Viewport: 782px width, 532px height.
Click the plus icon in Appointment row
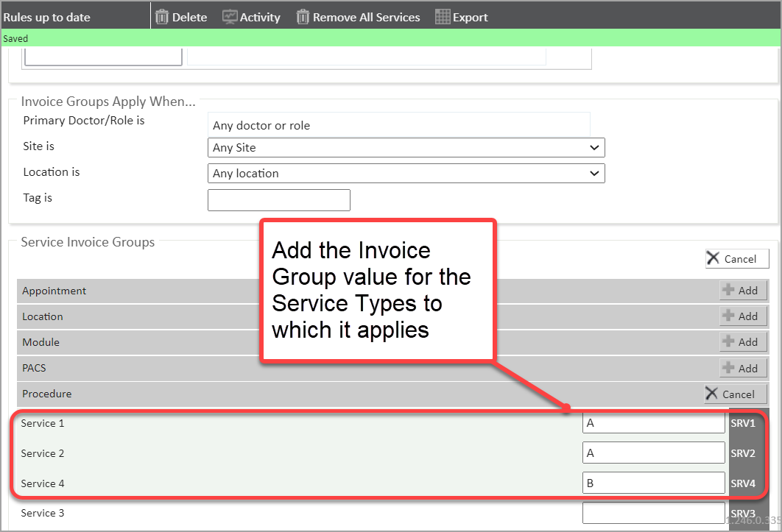click(728, 290)
